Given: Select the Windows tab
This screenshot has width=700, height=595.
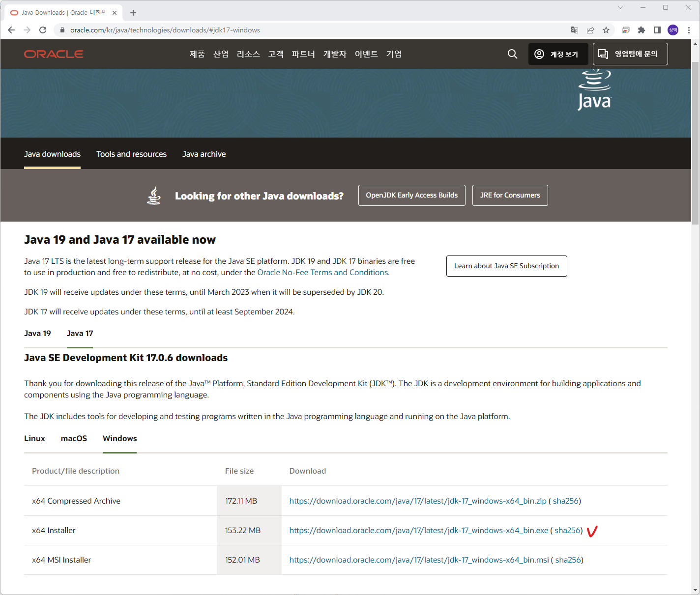Looking at the screenshot, I should point(120,438).
